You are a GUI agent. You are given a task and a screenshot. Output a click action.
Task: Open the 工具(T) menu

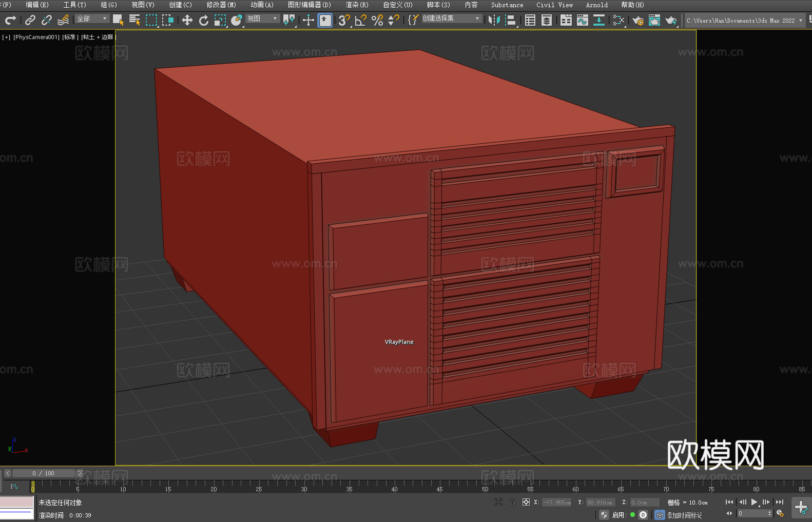[74, 5]
